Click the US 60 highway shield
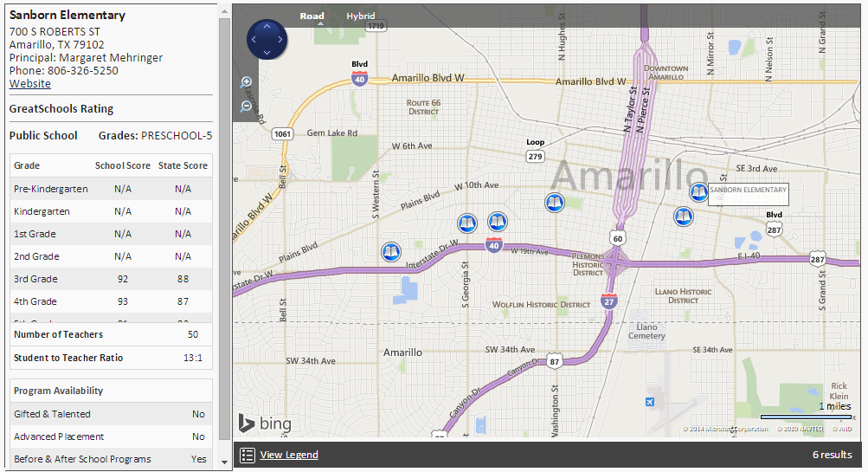This screenshot has height=472, width=868. (x=617, y=239)
